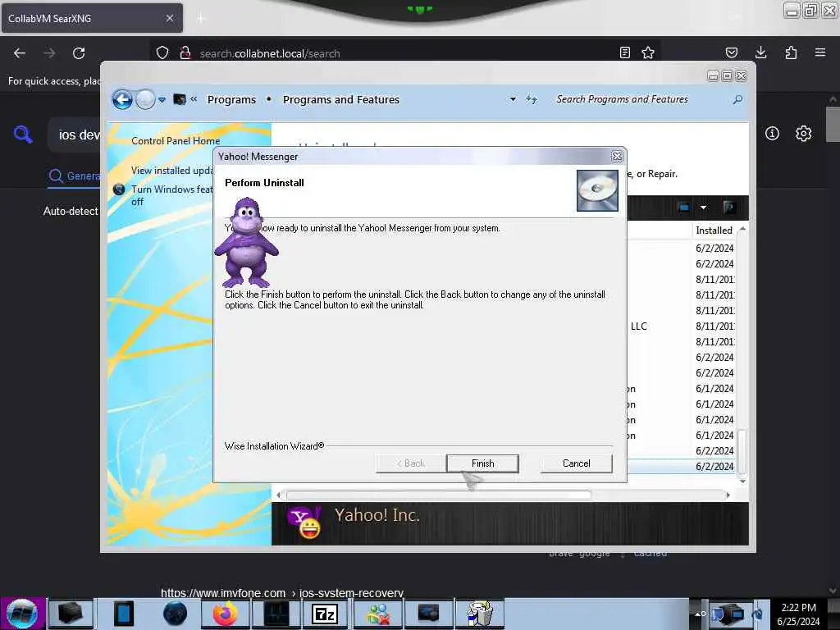Image resolution: width=840 pixels, height=630 pixels.
Task: Open 7-Zip from the taskbar
Action: click(325, 614)
